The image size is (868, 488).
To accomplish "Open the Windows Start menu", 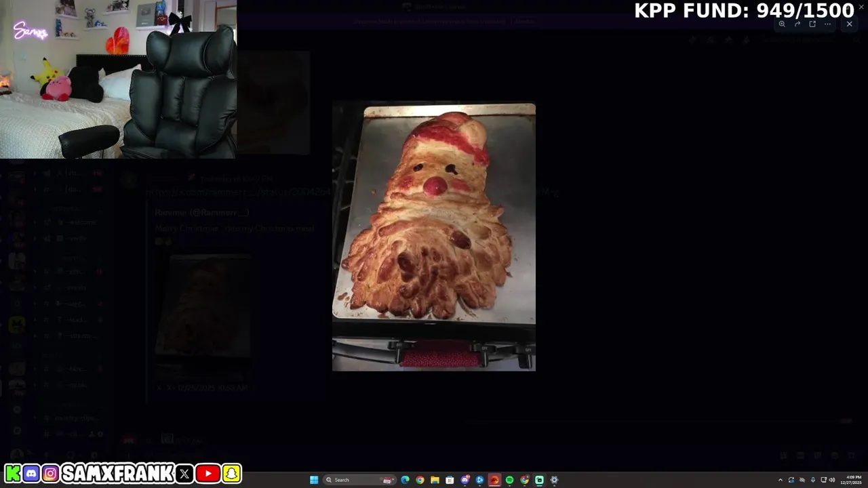I will tap(314, 480).
